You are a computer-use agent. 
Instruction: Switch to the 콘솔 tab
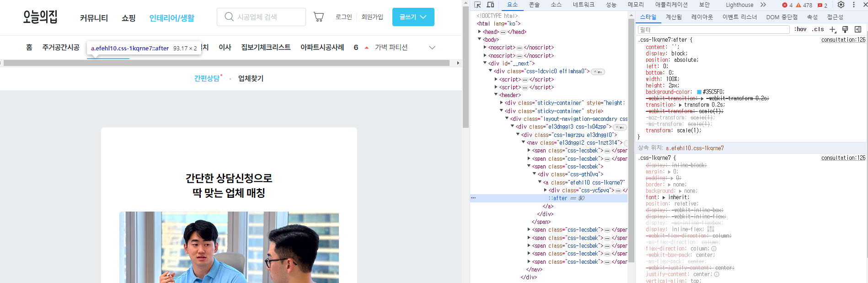click(x=534, y=5)
